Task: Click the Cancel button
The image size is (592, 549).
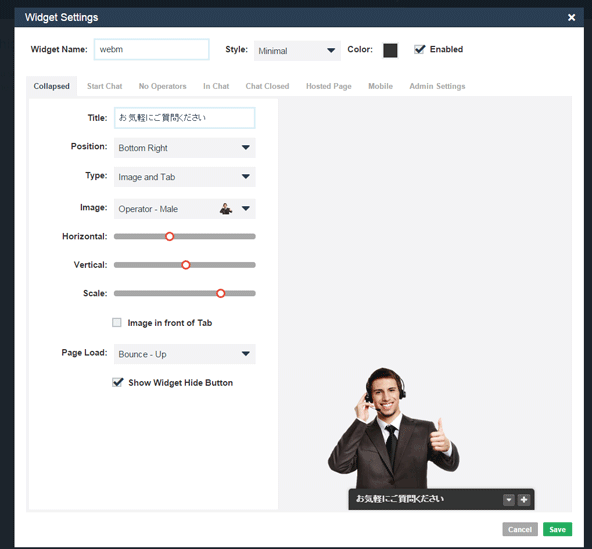Action: click(520, 529)
